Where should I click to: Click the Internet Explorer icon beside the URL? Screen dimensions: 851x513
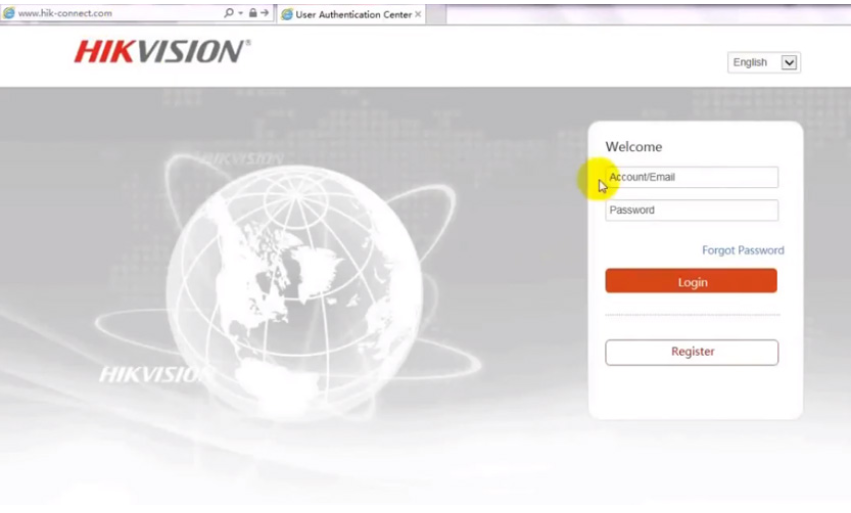tap(9, 14)
